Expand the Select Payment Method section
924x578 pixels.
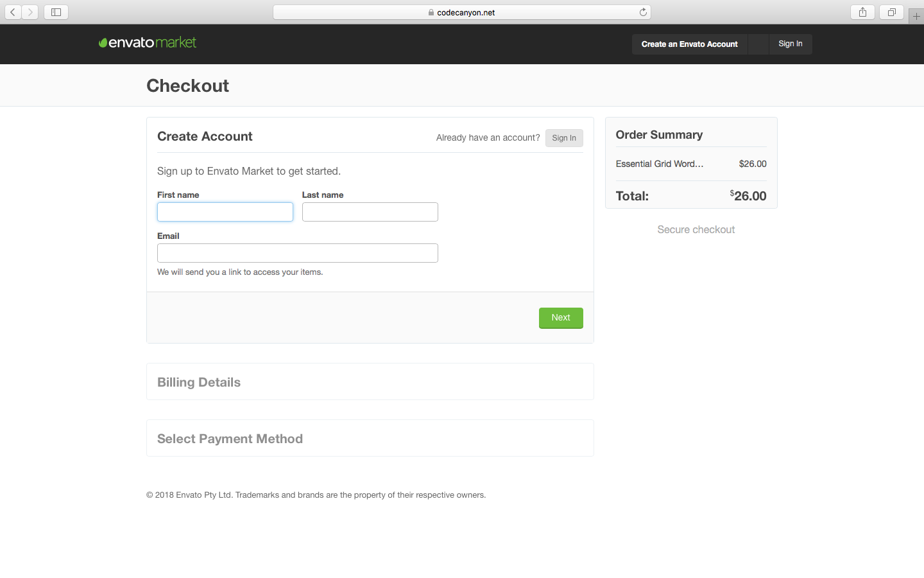pos(230,439)
